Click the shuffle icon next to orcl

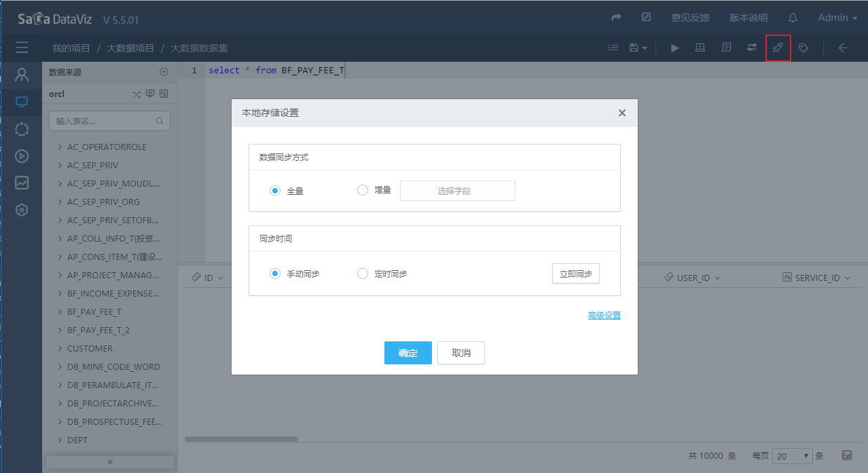(137, 94)
